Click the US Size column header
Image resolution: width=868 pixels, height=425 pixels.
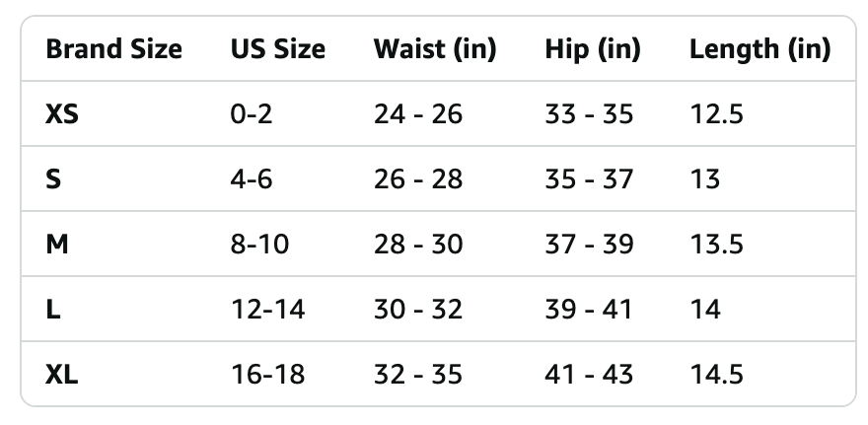[x=278, y=49]
